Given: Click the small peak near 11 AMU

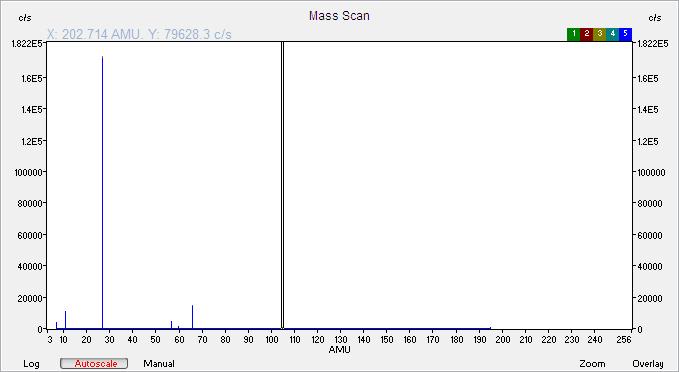Looking at the screenshot, I should (x=65, y=320).
